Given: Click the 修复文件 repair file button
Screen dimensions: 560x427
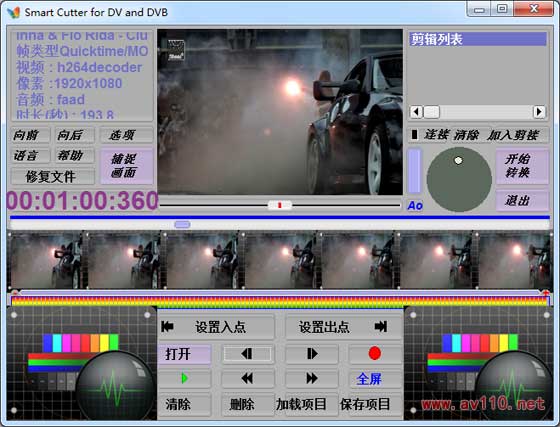Looking at the screenshot, I should tap(52, 176).
